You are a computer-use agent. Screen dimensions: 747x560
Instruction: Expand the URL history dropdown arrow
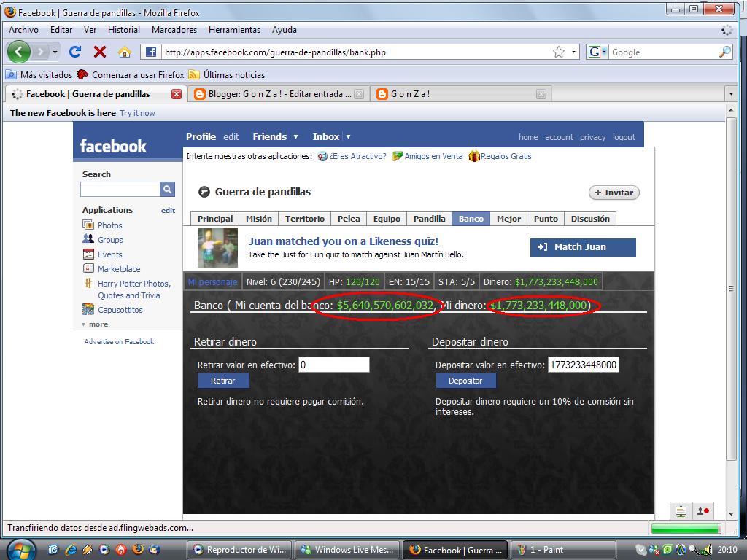[573, 52]
